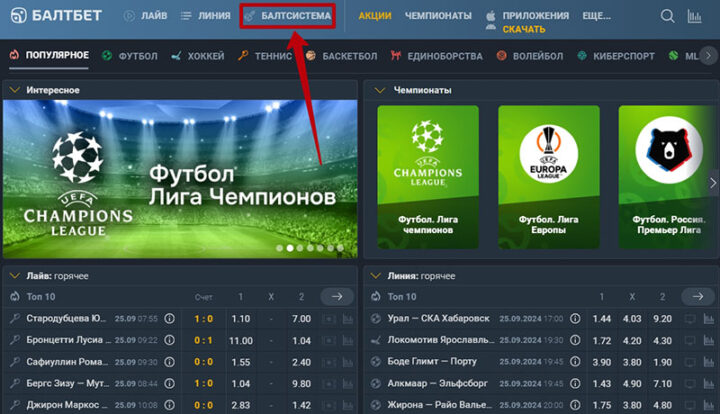Collapse the Лайв: горячее section
Image resolution: width=720 pixels, height=414 pixels.
(15, 276)
